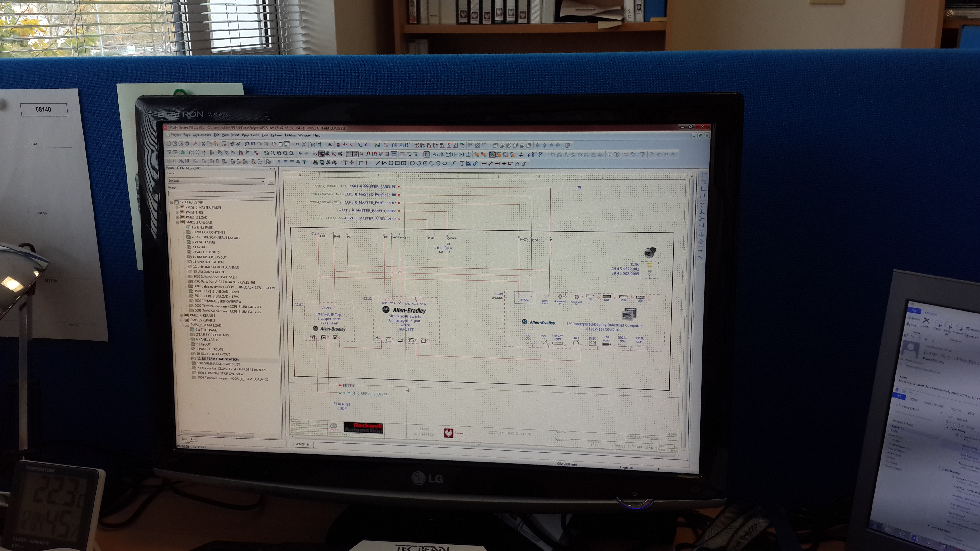
Task: Expand PMIS1_0_MASTER_PANEL tree node
Action: tap(177, 208)
